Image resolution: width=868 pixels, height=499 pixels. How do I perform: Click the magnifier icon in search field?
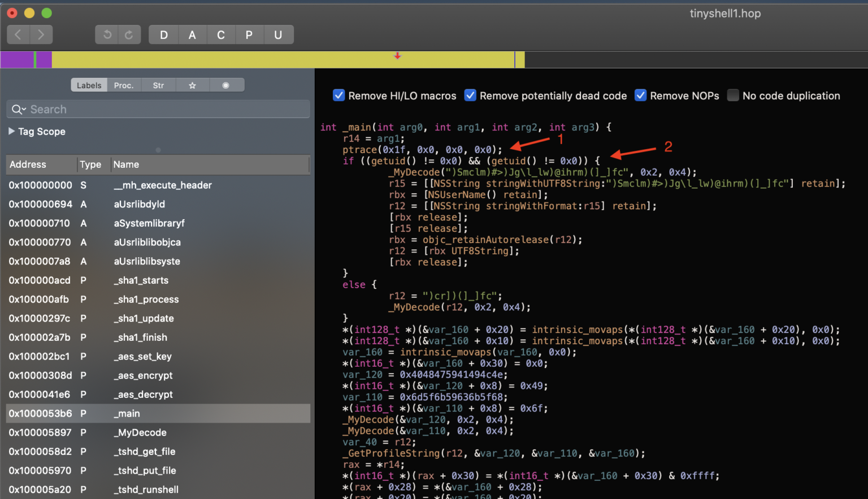(x=18, y=110)
